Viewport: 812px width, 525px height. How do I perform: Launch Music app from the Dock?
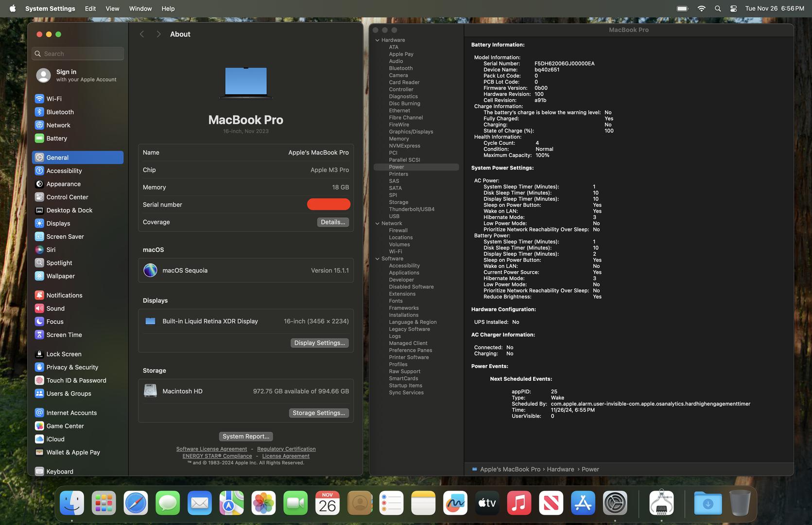coord(518,503)
